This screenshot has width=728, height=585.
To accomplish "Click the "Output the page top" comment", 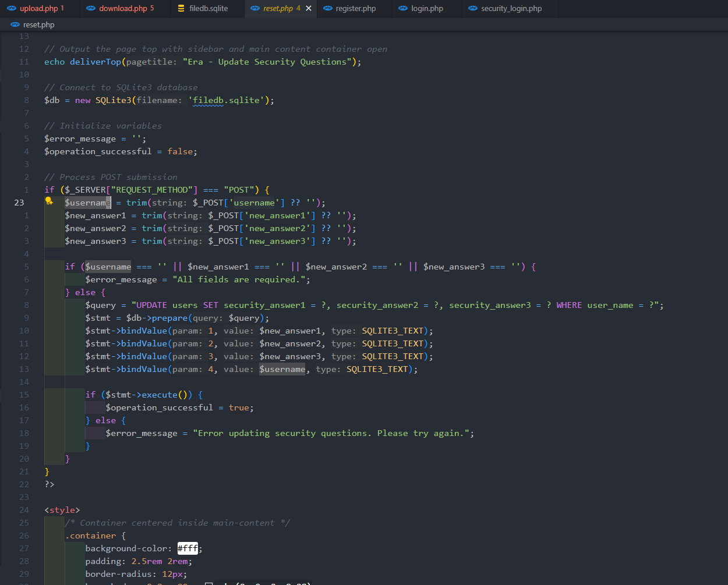I will click(215, 49).
